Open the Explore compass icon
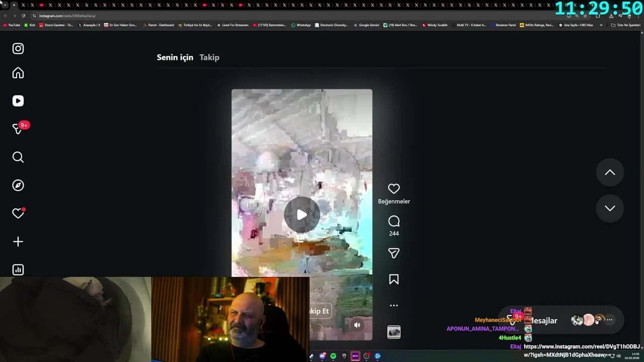The height and width of the screenshot is (362, 644). [18, 186]
